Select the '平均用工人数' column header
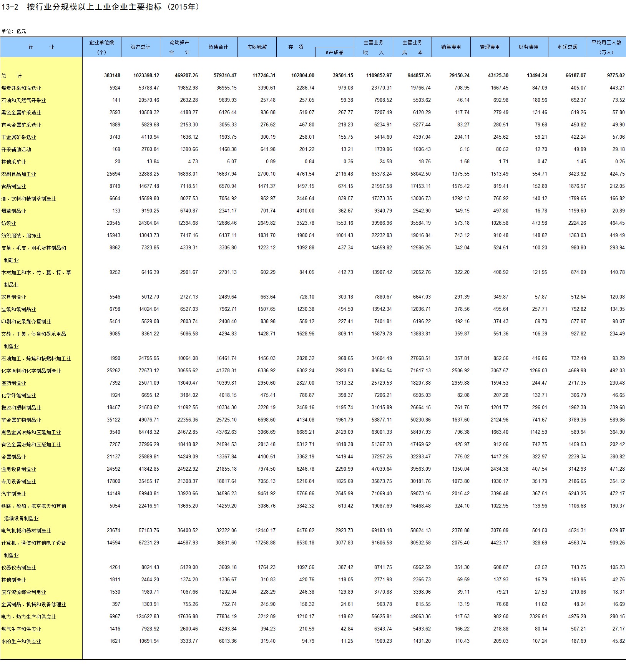 tap(606, 47)
